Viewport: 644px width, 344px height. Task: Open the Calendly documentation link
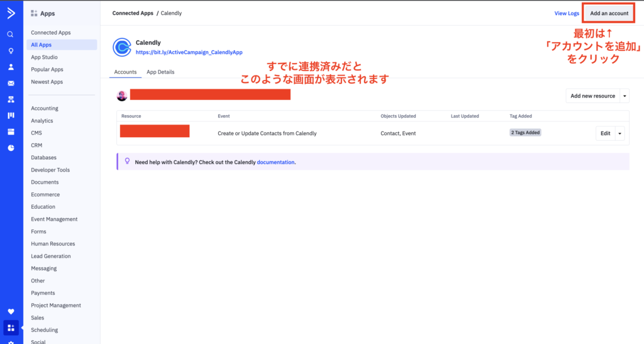[275, 162]
